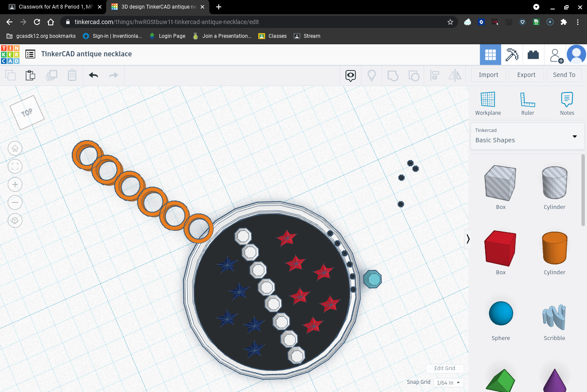This screenshot has height=392, width=587.
Task: Toggle transparent view with the light bulb icon
Action: [371, 75]
